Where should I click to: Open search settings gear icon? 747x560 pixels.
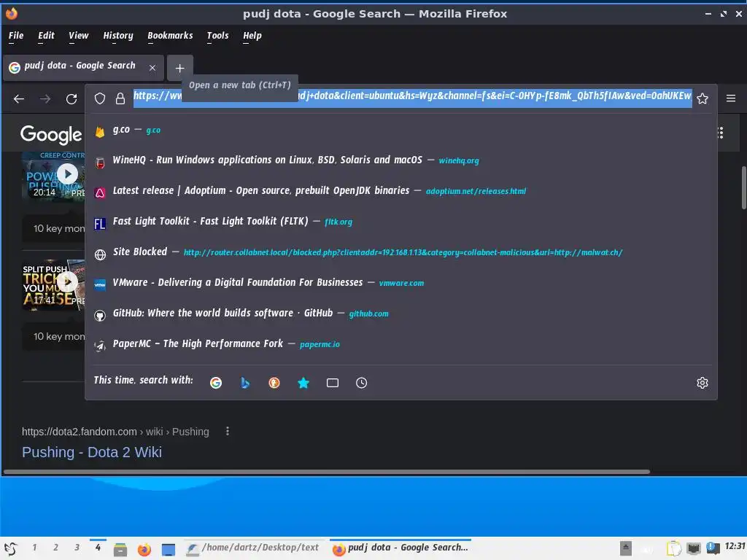(x=703, y=383)
